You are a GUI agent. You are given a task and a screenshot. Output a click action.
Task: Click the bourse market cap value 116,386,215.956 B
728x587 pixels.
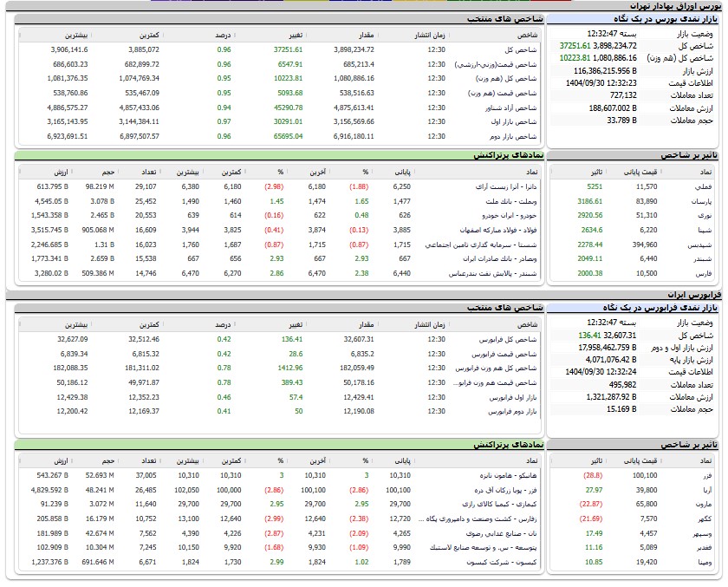(x=604, y=70)
